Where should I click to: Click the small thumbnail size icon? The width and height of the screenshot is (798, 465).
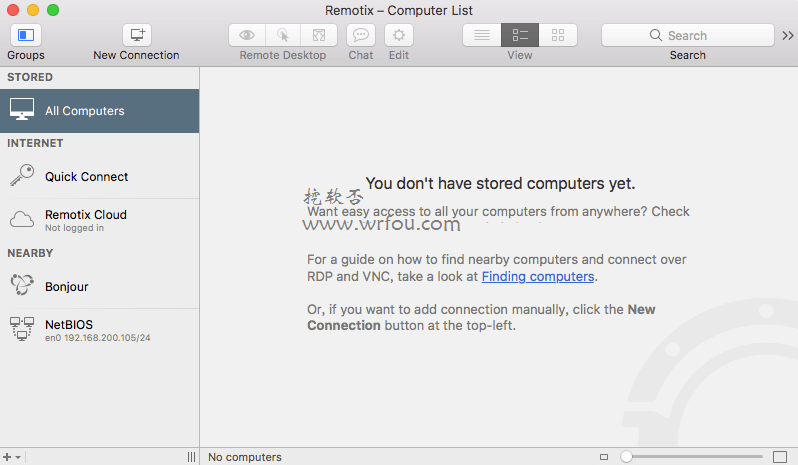604,457
